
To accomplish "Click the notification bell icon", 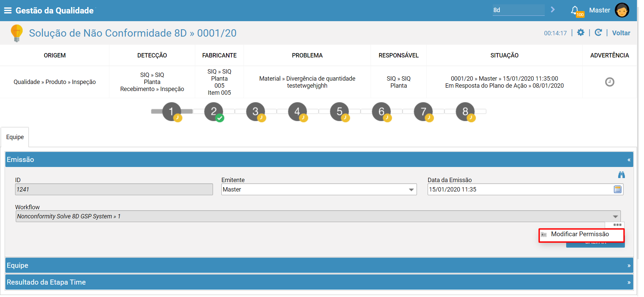I will tap(575, 10).
